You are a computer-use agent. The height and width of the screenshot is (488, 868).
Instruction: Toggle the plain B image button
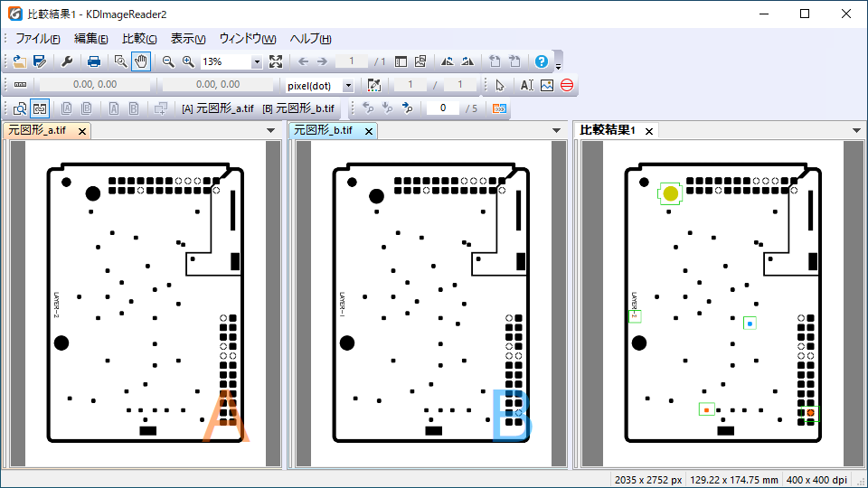134,108
